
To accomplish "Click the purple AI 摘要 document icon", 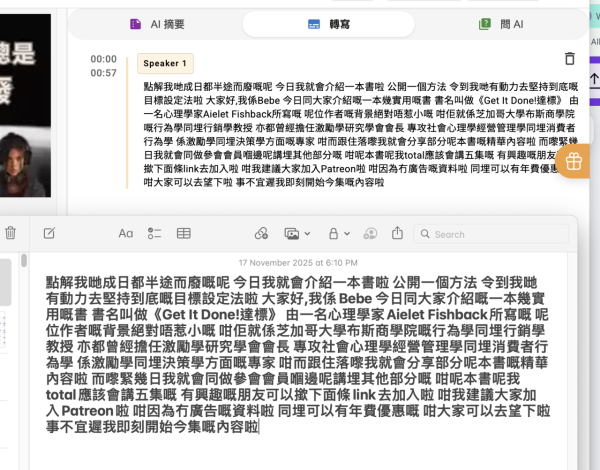I will point(135,24).
